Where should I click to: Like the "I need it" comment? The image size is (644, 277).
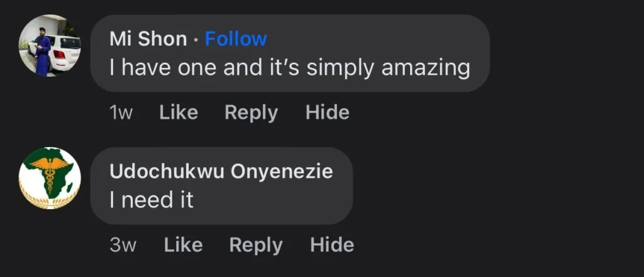click(x=183, y=244)
